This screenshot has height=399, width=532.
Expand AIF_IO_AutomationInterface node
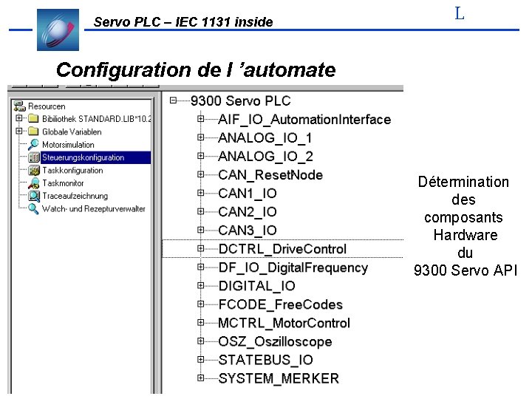pos(200,119)
